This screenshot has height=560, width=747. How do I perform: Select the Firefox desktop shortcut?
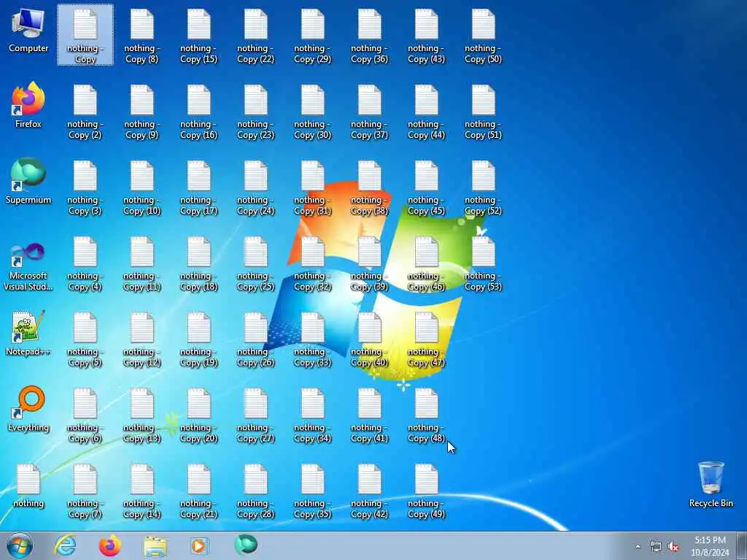coord(28,106)
